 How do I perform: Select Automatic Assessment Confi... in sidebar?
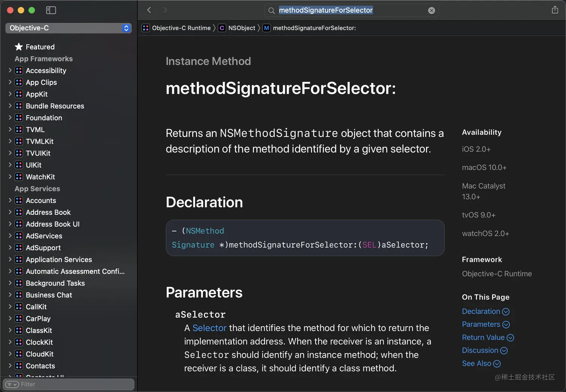[75, 271]
